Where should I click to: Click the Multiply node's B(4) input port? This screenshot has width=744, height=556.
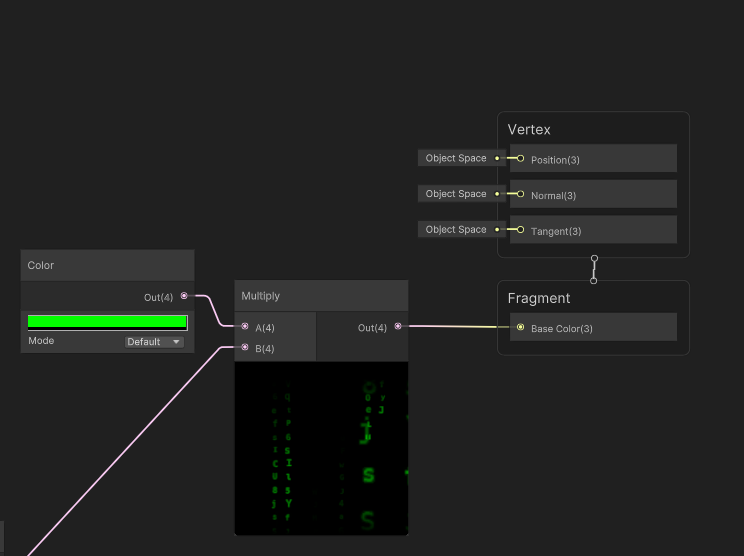[245, 347]
